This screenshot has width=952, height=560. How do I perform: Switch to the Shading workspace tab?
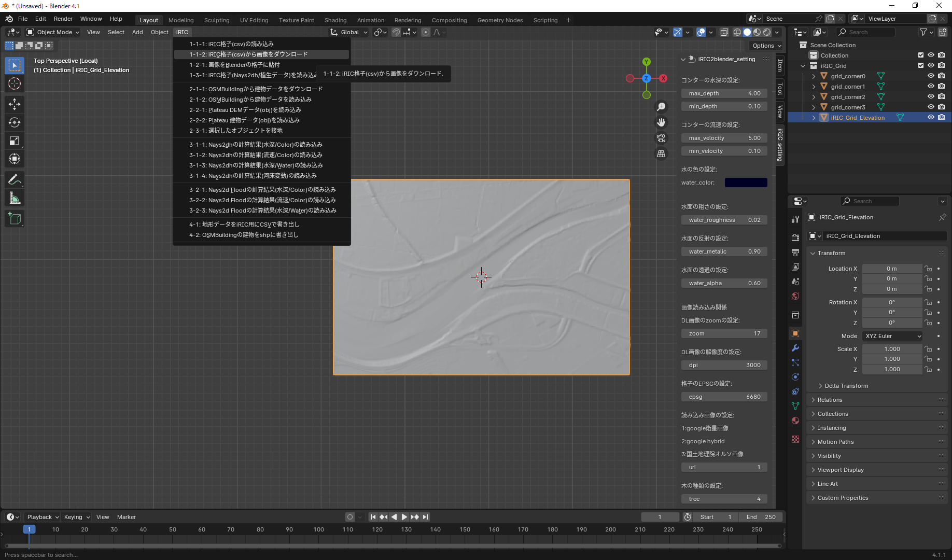[x=335, y=20]
